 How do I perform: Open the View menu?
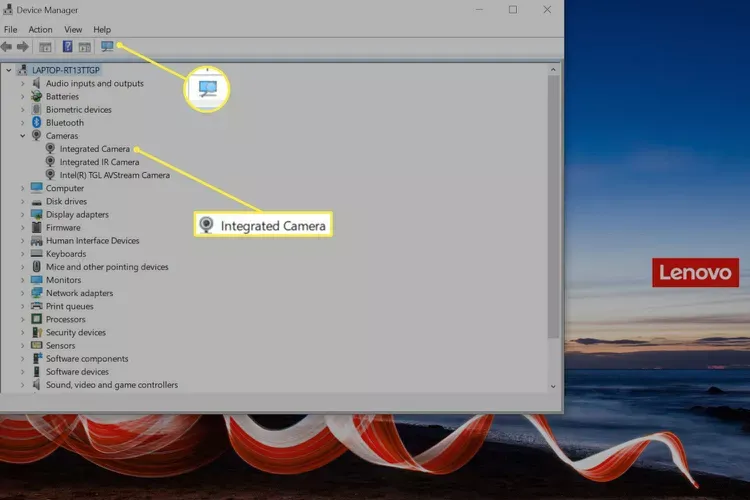[x=73, y=30]
